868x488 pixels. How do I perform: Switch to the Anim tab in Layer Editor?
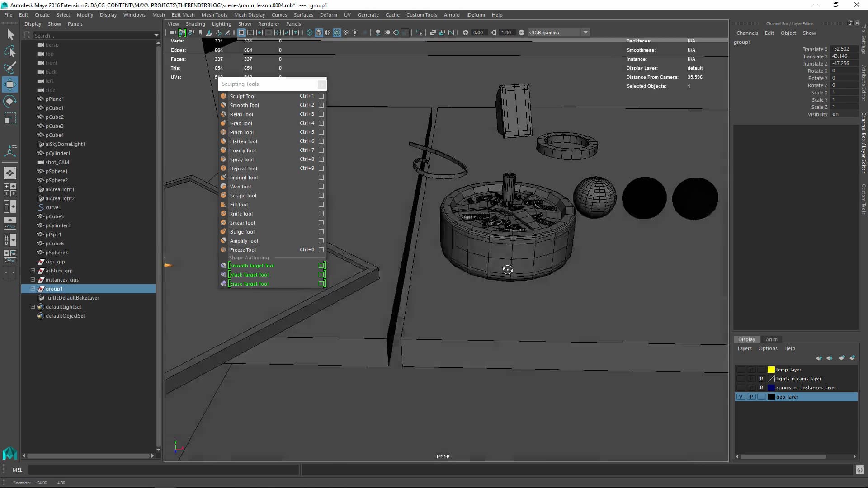[772, 339]
